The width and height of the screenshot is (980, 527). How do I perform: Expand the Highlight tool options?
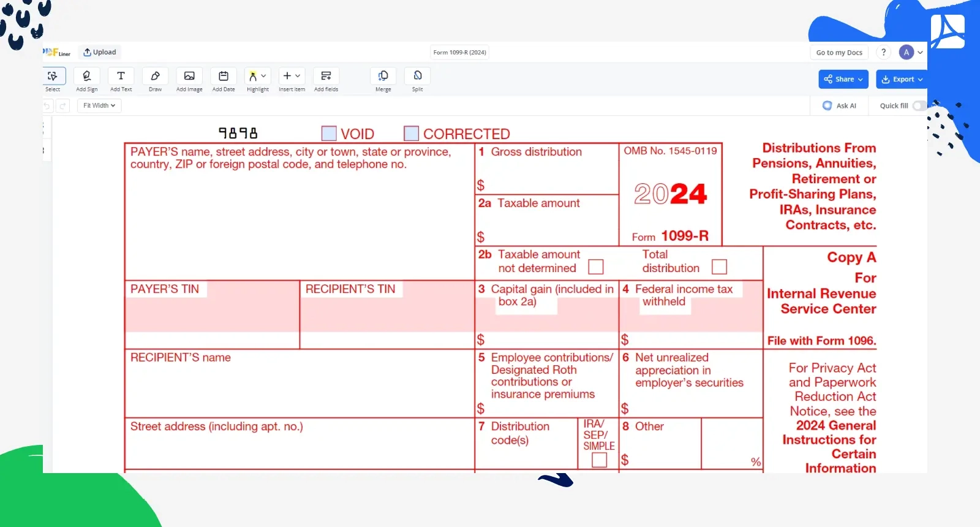pyautogui.click(x=263, y=76)
